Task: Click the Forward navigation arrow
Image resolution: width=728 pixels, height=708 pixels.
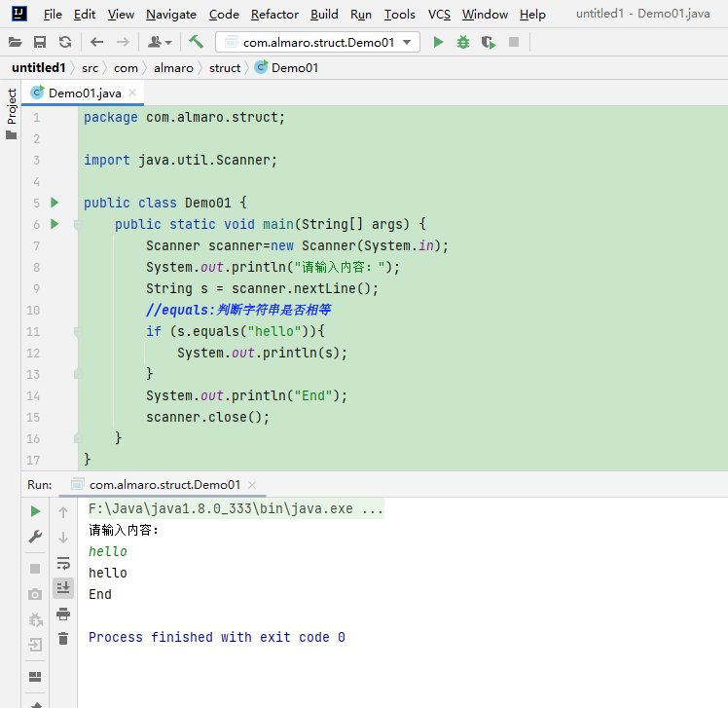Action: pos(123,42)
